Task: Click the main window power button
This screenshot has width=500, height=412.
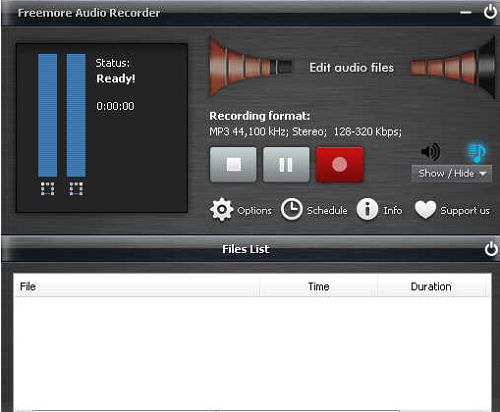Action: tap(490, 12)
